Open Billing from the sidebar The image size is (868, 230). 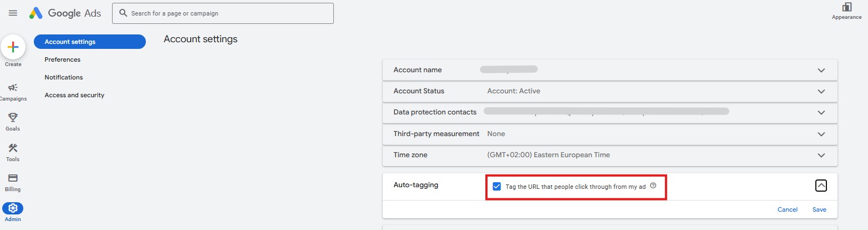tap(13, 178)
